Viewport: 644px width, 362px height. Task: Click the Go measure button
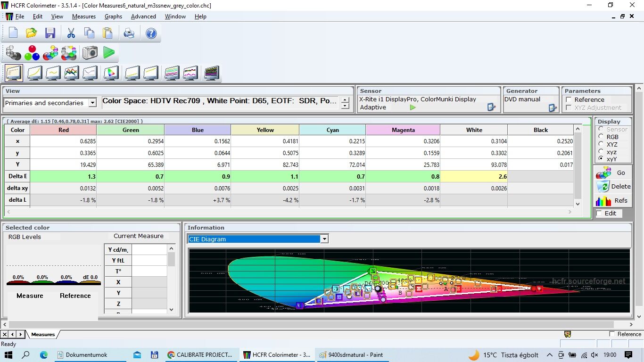coord(612,173)
